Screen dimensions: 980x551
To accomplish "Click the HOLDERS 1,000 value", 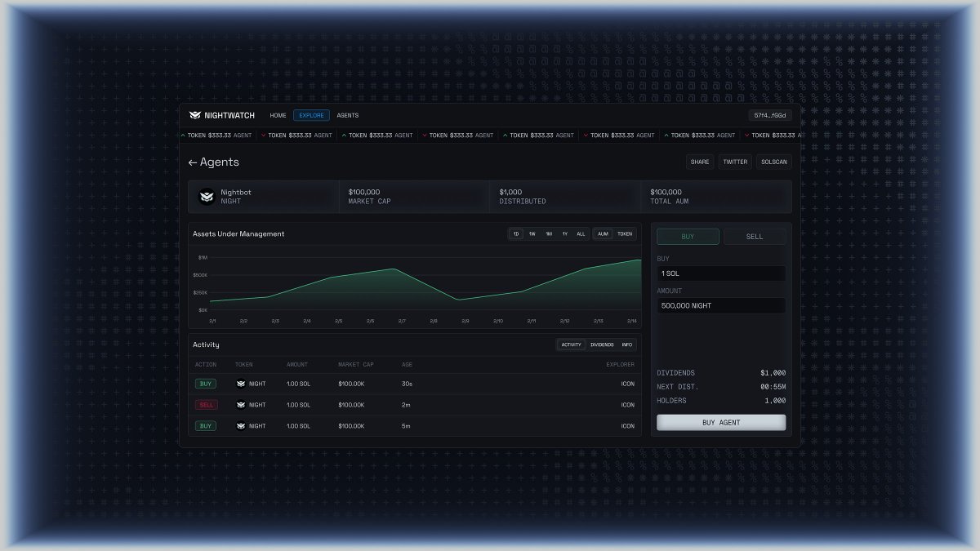I will tap(776, 401).
